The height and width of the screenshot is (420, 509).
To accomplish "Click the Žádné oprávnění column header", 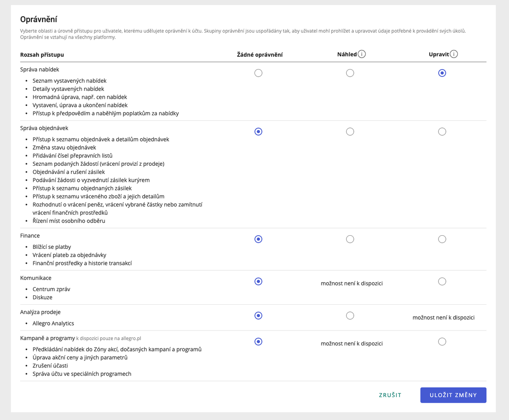I will (260, 55).
